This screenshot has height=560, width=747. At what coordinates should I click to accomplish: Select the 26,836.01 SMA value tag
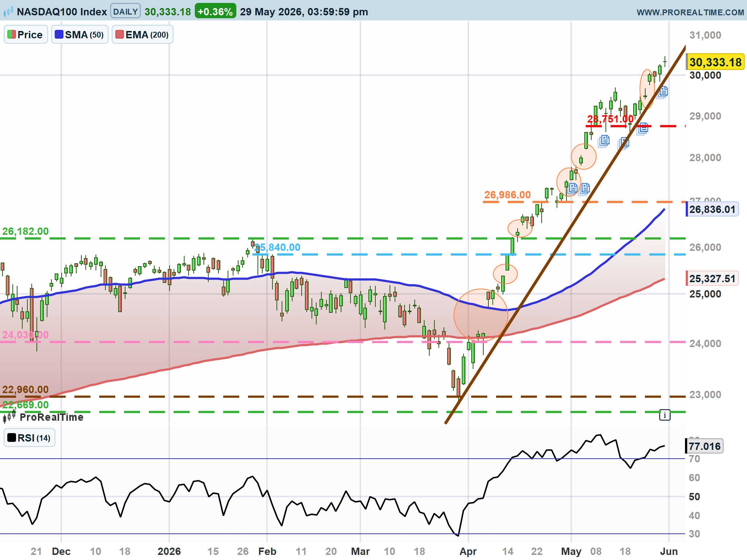[712, 209]
